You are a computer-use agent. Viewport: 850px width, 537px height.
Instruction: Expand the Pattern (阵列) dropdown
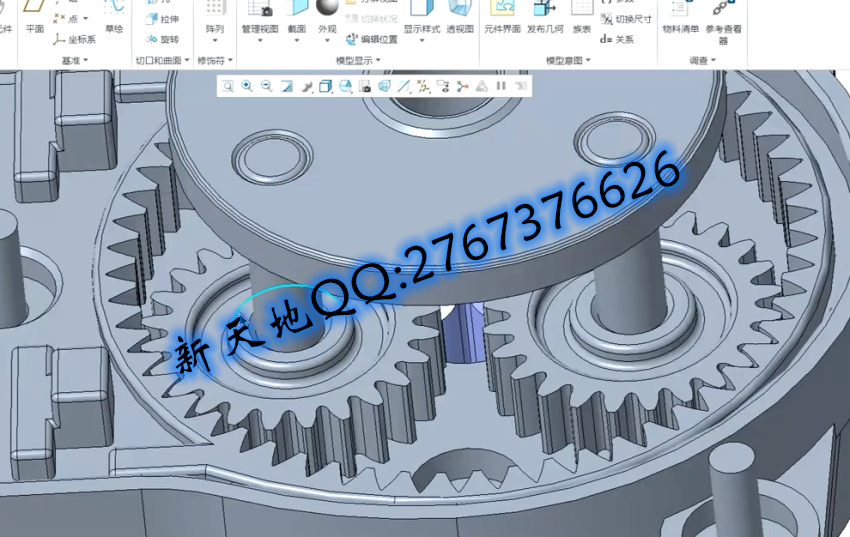click(x=215, y=38)
